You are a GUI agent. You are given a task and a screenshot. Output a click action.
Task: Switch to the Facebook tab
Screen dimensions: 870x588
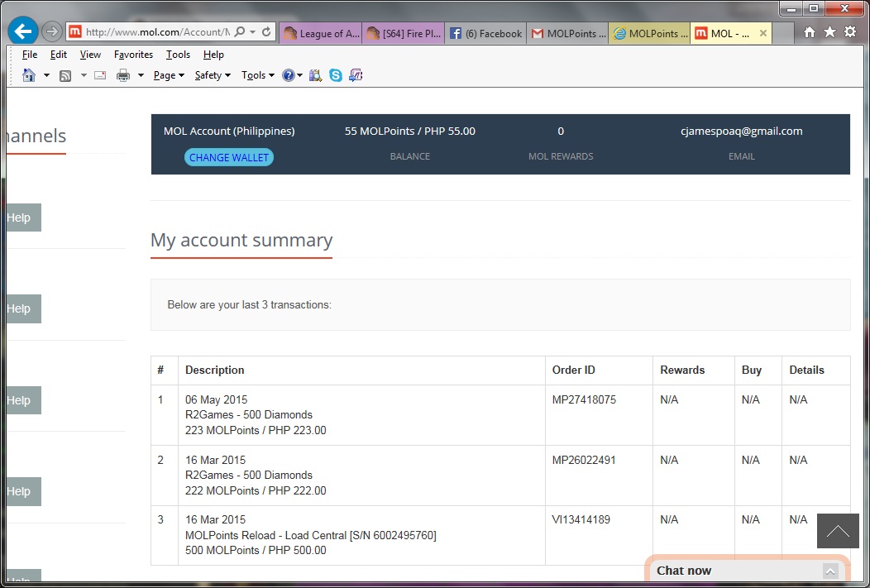(x=486, y=34)
